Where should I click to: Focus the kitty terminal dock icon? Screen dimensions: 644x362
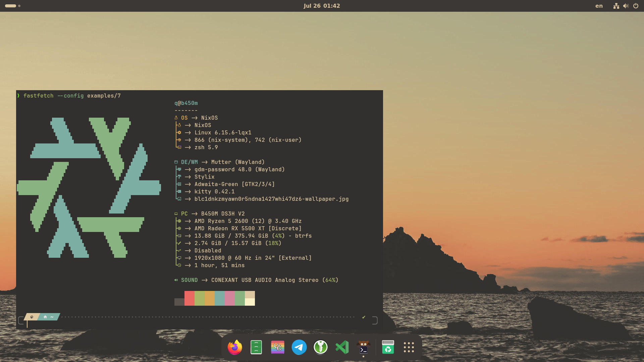364,347
